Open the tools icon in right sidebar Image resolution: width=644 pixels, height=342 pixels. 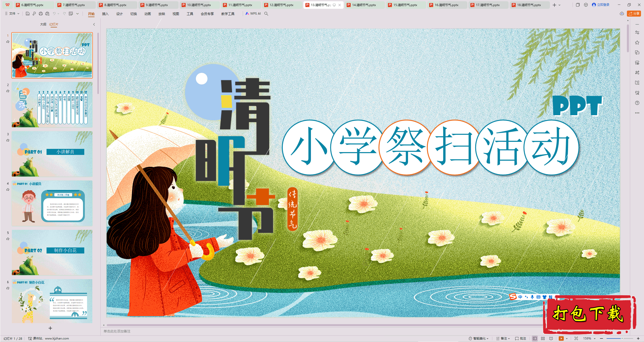(x=637, y=73)
